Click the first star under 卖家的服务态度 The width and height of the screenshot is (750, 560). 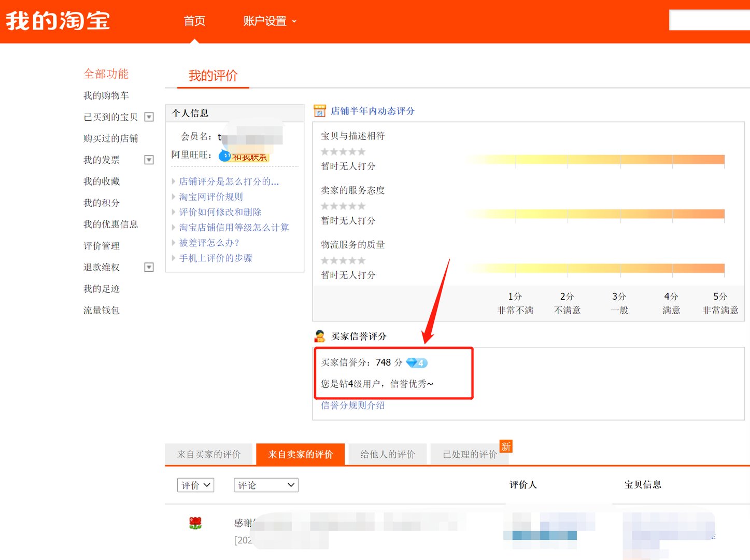click(x=327, y=205)
